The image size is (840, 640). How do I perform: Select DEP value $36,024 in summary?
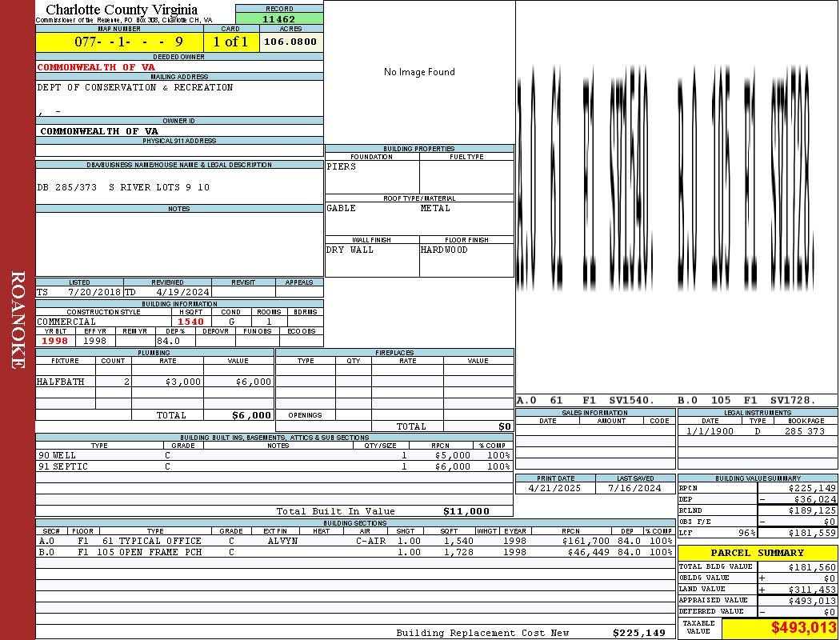click(x=814, y=500)
